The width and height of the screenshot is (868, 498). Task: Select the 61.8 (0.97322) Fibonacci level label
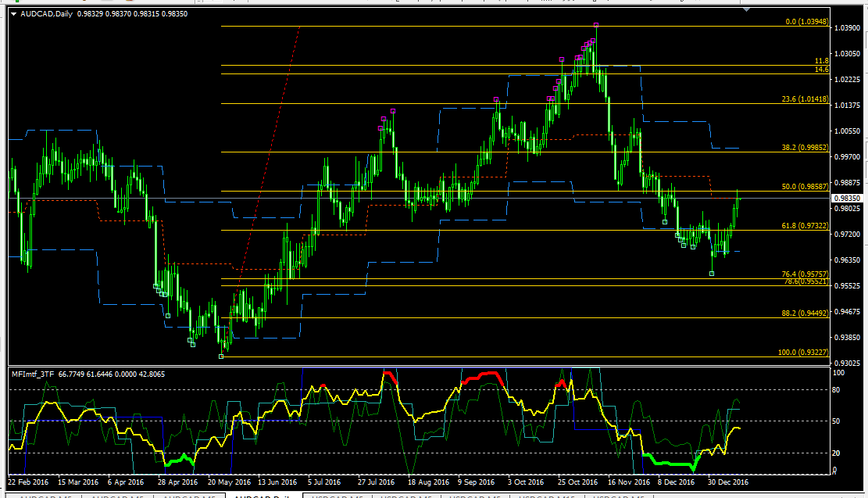[805, 225]
